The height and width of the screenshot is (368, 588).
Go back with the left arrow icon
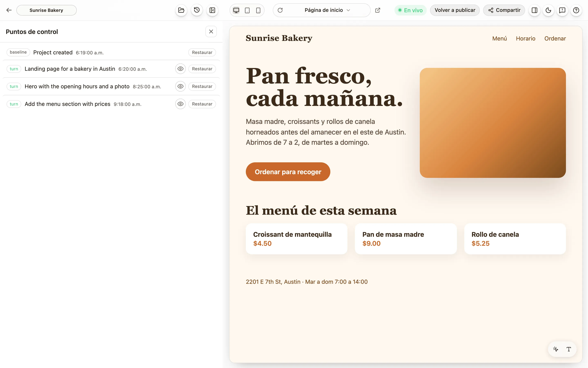pyautogui.click(x=9, y=10)
